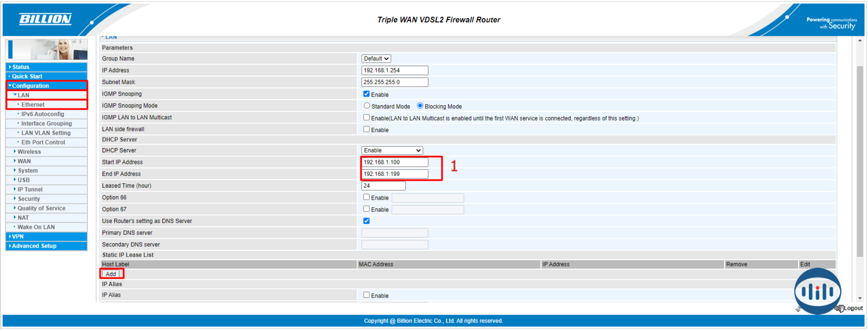This screenshot has height=331, width=868.
Task: Open the Status menu
Action: click(x=21, y=67)
